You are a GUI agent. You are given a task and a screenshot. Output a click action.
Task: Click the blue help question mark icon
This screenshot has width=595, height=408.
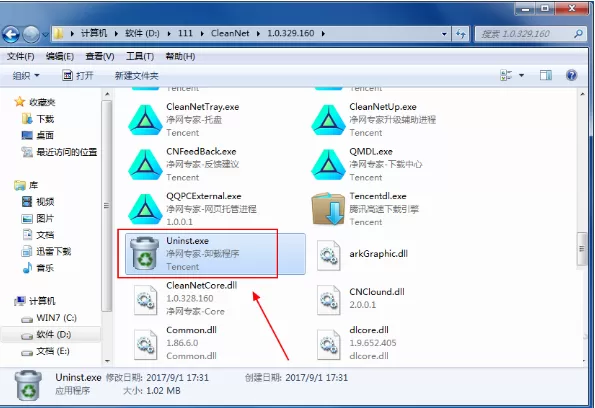pyautogui.click(x=571, y=75)
